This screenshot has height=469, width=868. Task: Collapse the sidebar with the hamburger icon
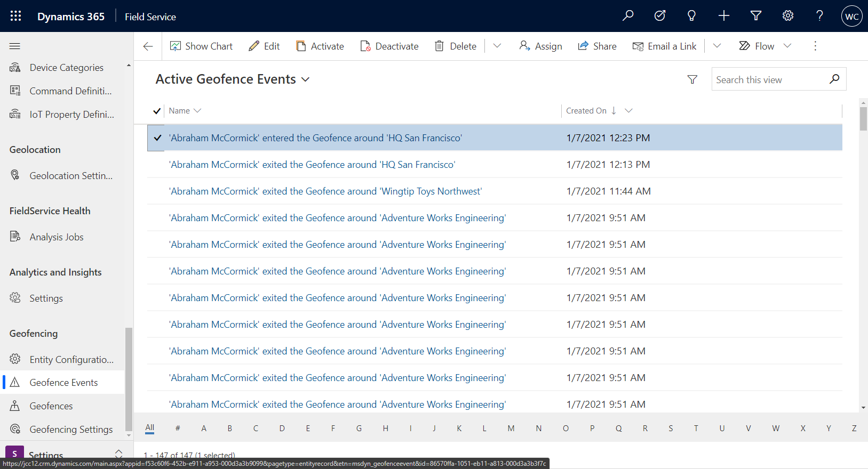pyautogui.click(x=15, y=46)
